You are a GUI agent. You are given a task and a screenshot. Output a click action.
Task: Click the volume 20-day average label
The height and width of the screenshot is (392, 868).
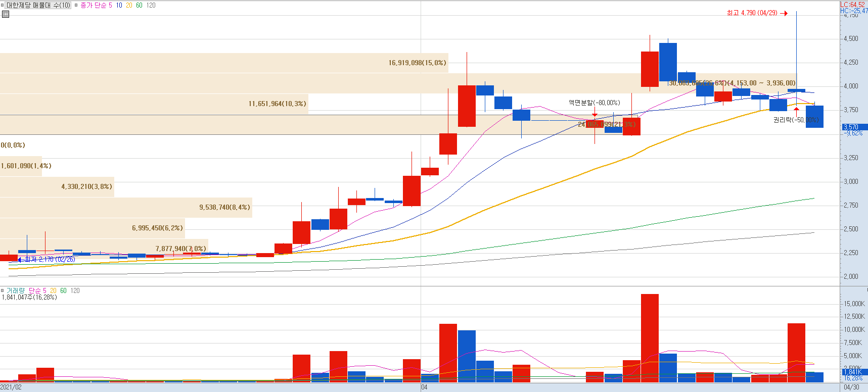tap(54, 290)
